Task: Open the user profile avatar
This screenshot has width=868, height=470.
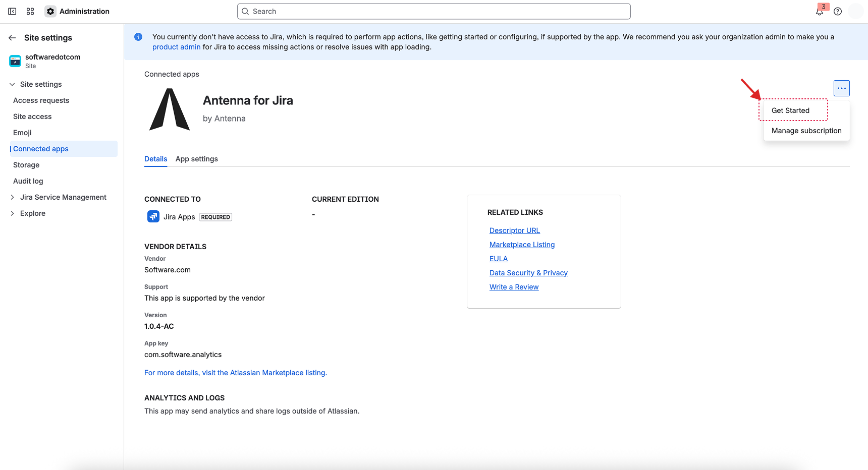Action: [x=856, y=11]
